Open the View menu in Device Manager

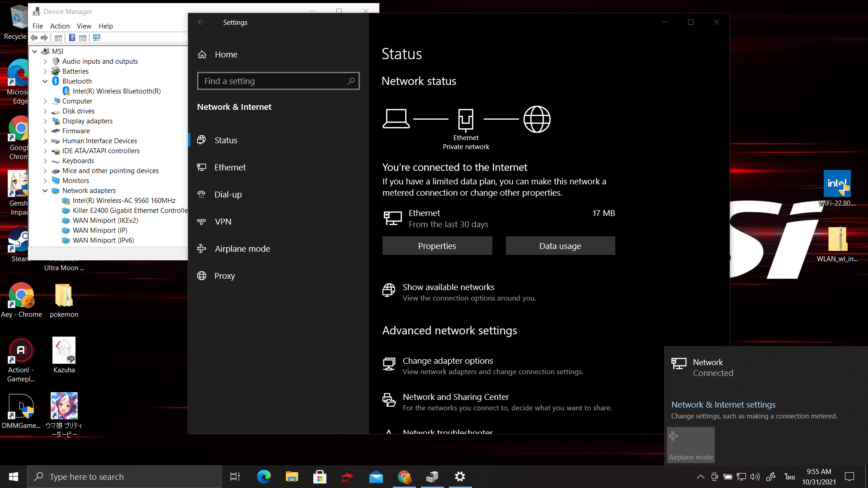(84, 26)
